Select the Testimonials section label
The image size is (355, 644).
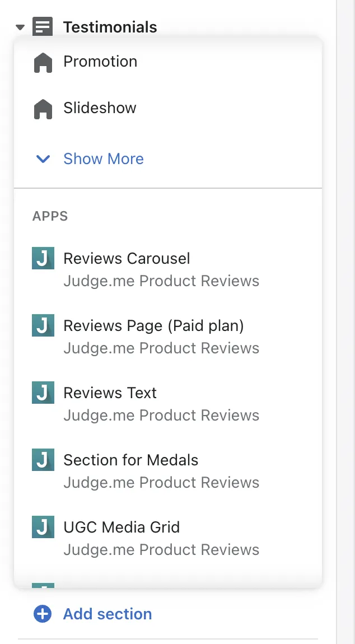[x=110, y=27]
